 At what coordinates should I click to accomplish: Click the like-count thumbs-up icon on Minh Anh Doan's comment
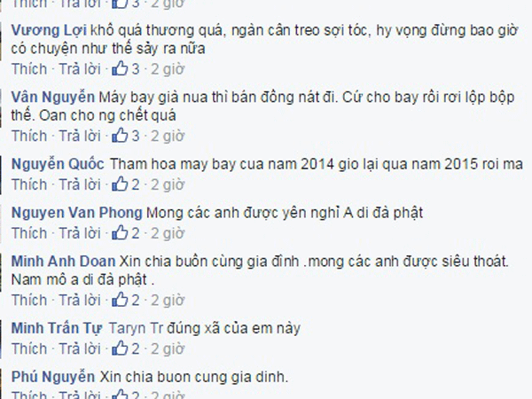(120, 300)
